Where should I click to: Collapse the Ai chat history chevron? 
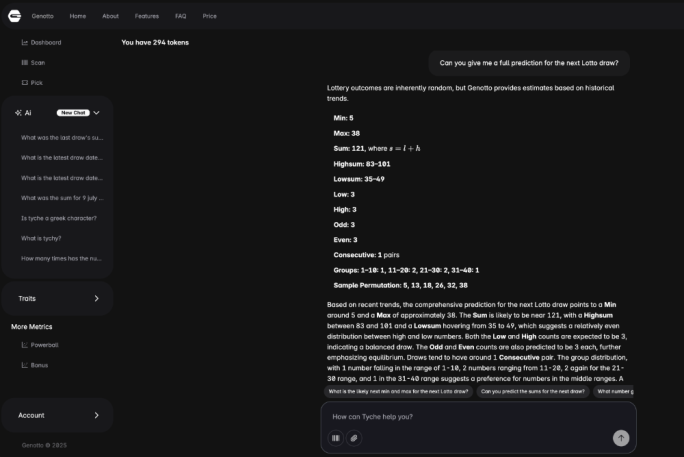pos(97,113)
